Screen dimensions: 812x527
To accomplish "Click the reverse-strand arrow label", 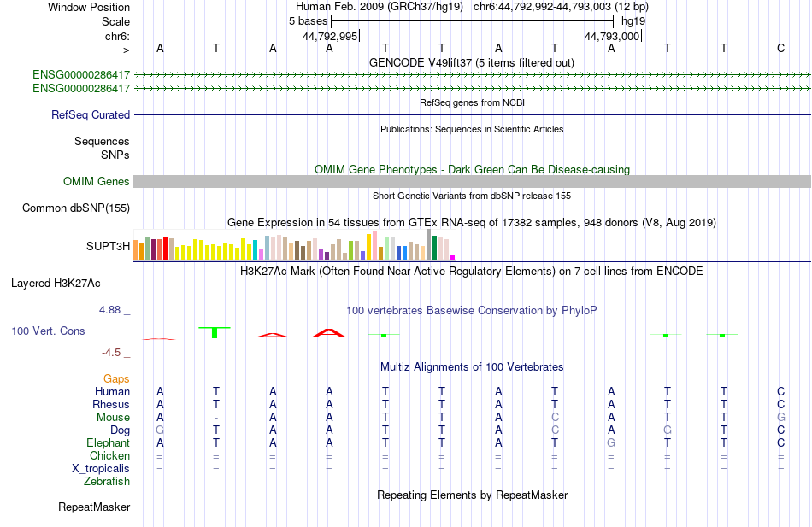I will 121,50.
